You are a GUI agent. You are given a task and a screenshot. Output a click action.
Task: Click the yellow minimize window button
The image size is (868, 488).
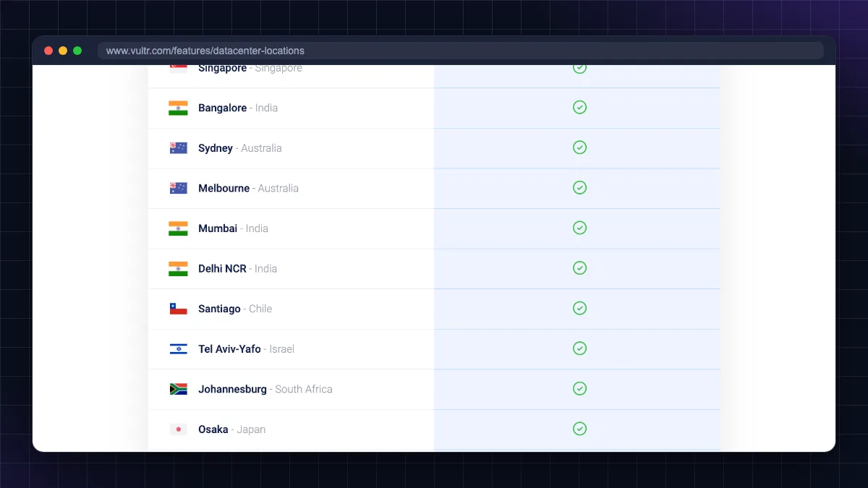click(x=63, y=51)
